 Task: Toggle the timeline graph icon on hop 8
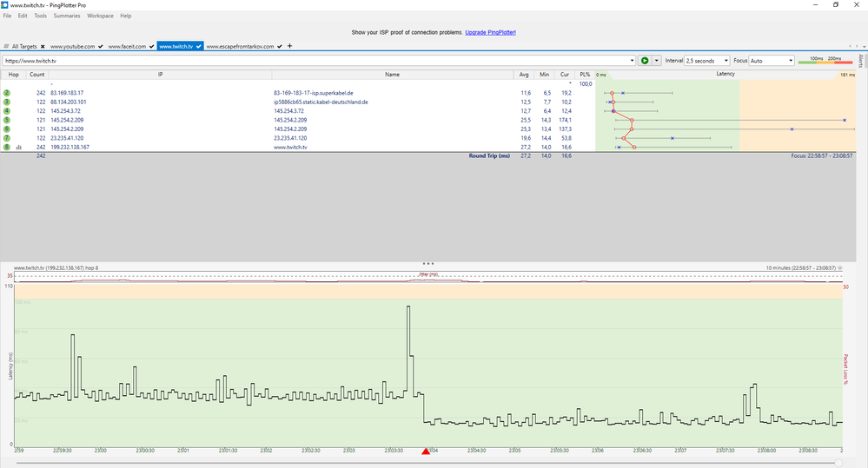tap(19, 147)
